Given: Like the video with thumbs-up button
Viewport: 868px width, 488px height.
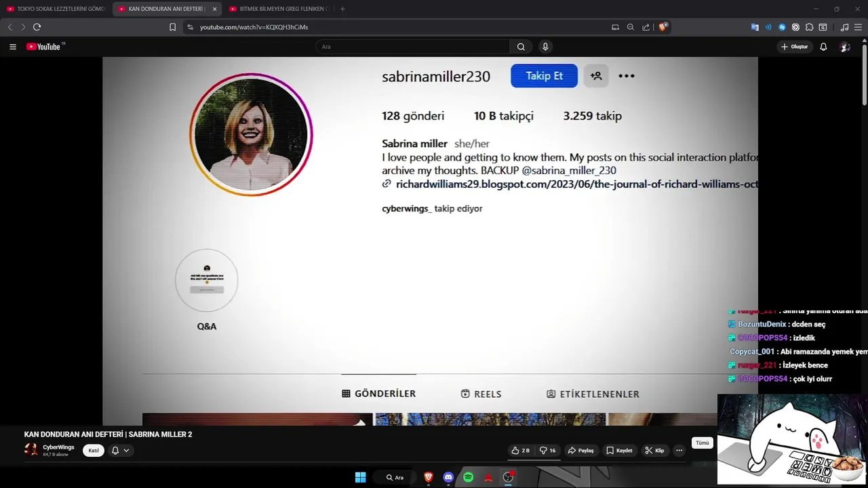Looking at the screenshot, I should click(521, 450).
